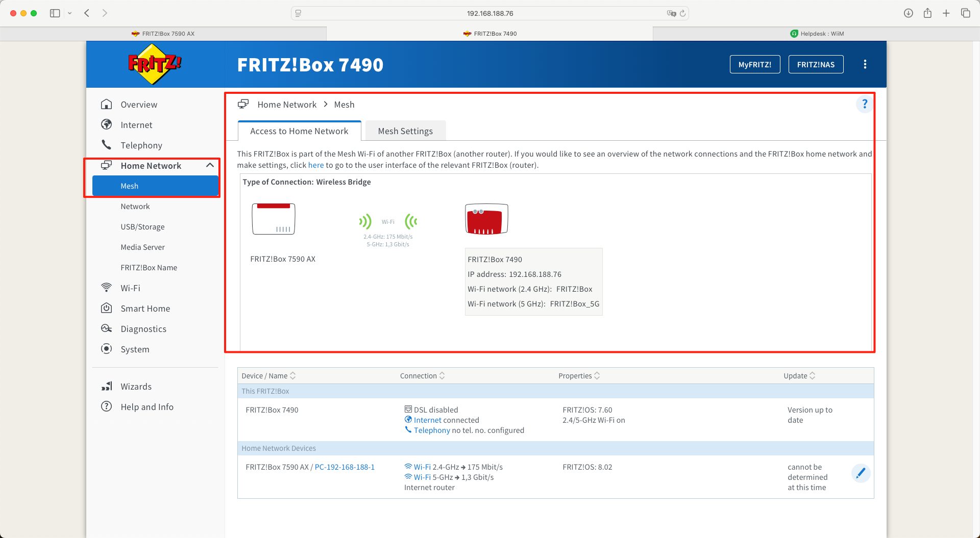Click Safari share icon
The width and height of the screenshot is (980, 538).
click(927, 13)
